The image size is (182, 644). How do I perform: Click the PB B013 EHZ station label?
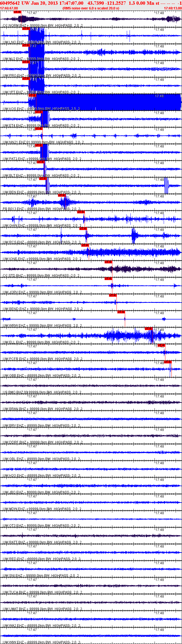pos(42,209)
